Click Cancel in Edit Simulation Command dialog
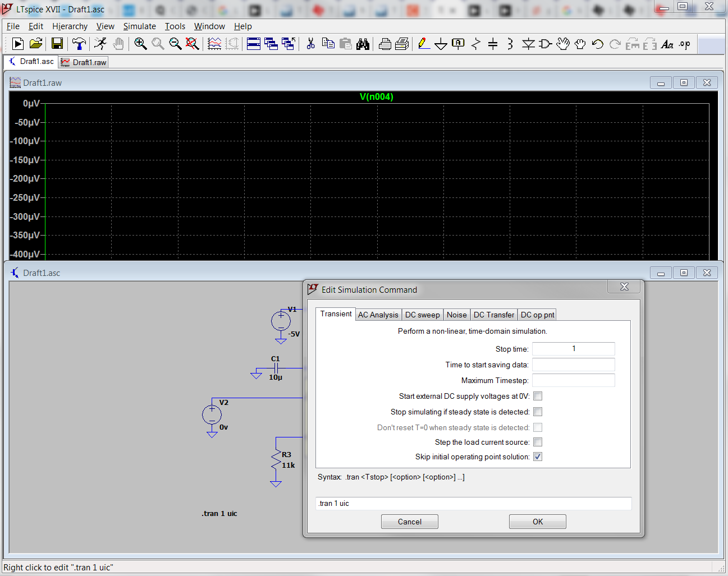The height and width of the screenshot is (576, 728). point(410,522)
